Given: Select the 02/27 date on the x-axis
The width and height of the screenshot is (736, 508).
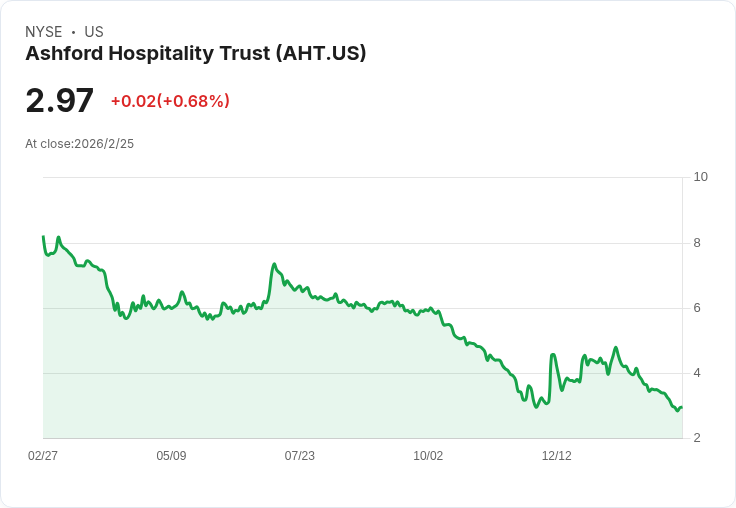Looking at the screenshot, I should click(43, 455).
